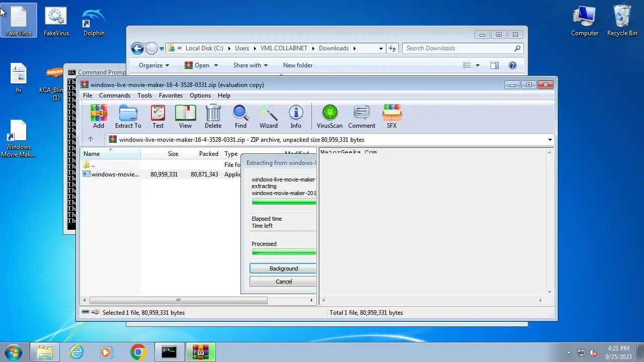Select the parent folder ".." row

coord(160,165)
